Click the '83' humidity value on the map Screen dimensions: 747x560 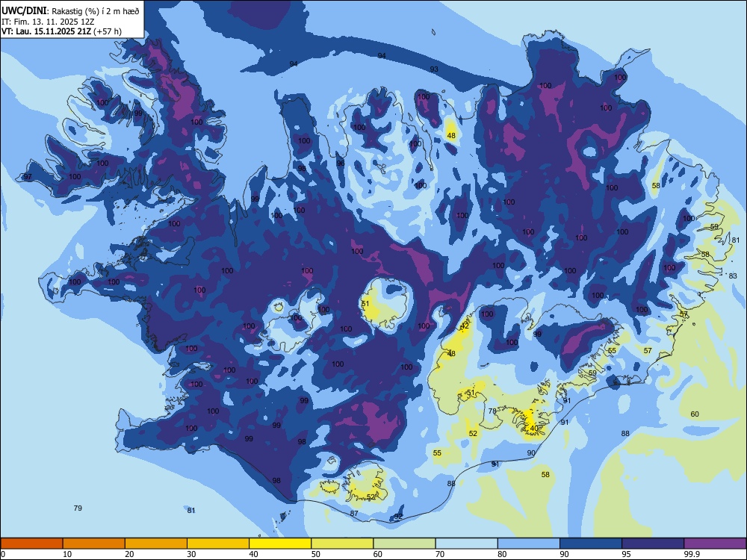(x=734, y=276)
